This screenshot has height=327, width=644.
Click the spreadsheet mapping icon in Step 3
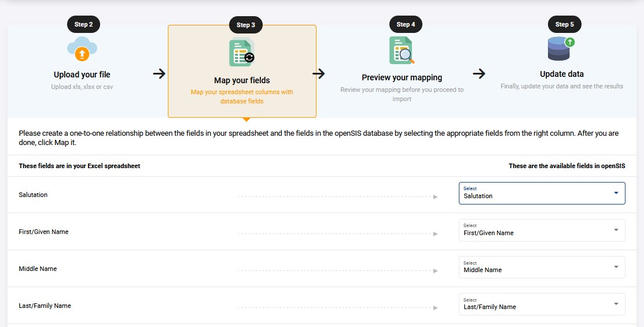click(242, 52)
